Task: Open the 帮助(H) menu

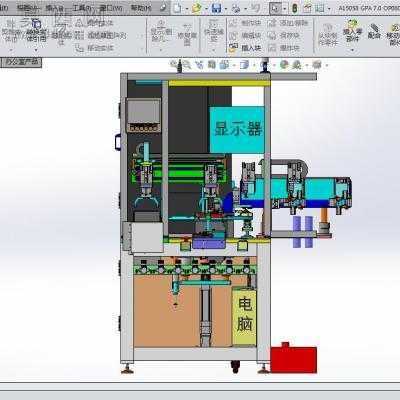Action: point(141,7)
